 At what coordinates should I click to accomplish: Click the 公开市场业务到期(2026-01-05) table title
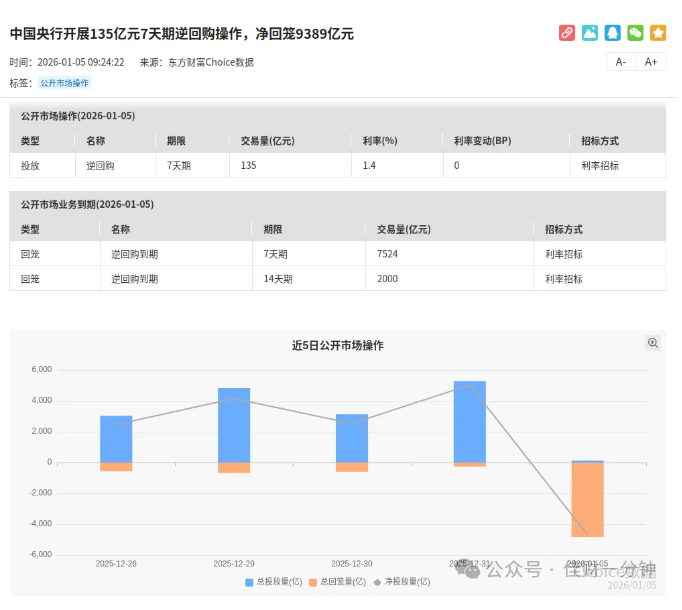(x=88, y=206)
